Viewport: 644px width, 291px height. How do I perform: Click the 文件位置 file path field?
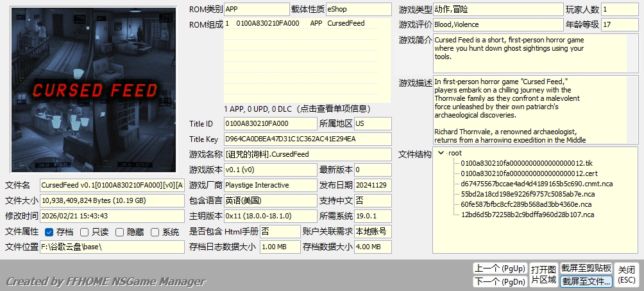tap(112, 247)
